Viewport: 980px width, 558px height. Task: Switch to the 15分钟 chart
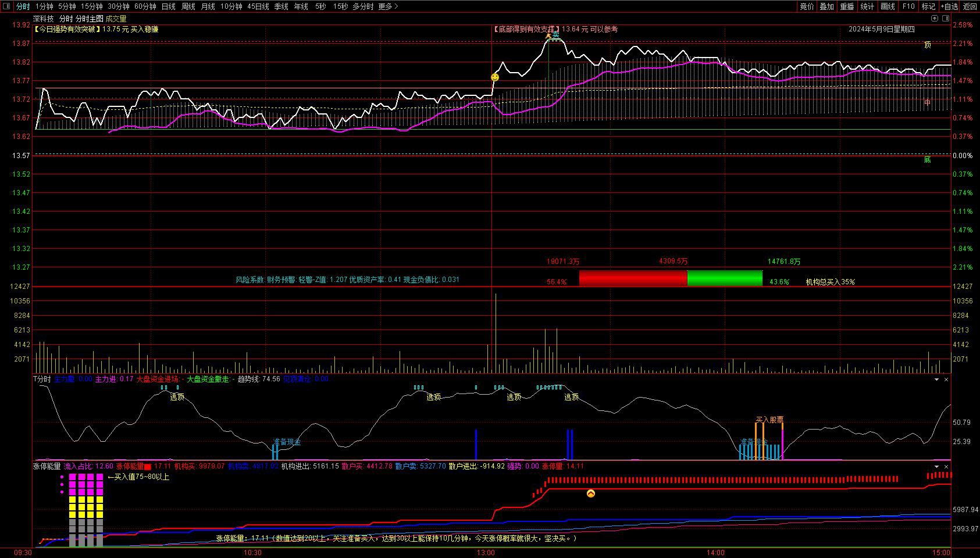[92, 6]
